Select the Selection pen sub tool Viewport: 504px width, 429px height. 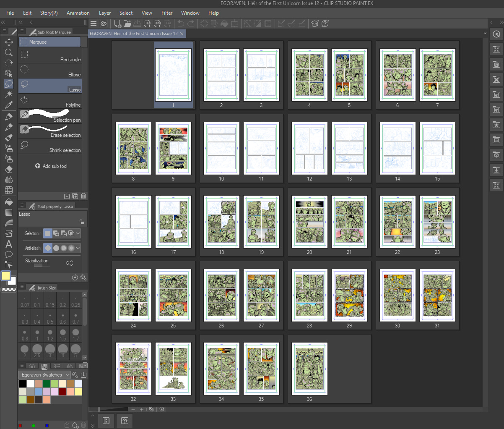(x=50, y=116)
